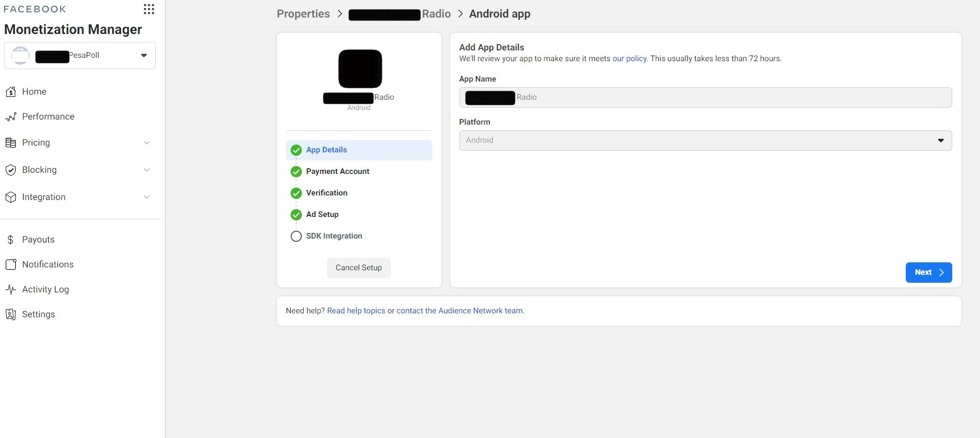
Task: Click the Android app breadcrumb text
Action: tap(500, 14)
